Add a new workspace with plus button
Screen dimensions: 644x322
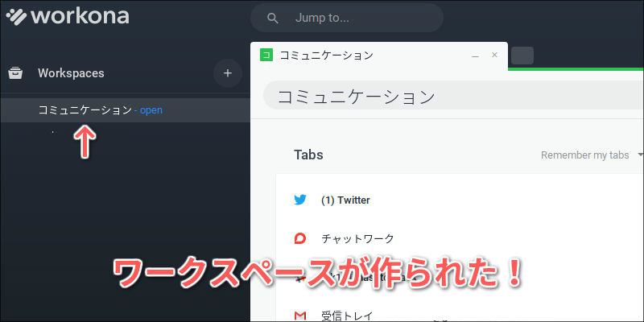click(228, 73)
